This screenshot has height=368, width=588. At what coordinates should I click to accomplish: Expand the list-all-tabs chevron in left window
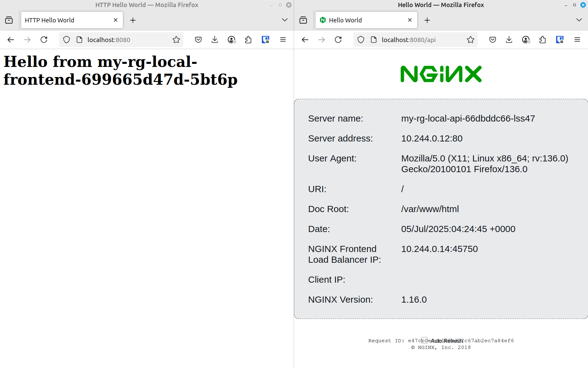(285, 20)
